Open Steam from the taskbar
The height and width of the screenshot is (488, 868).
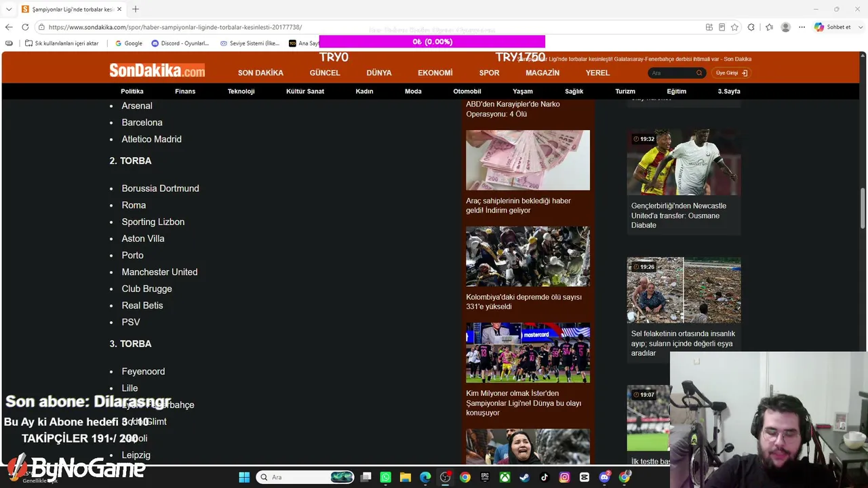(525, 477)
